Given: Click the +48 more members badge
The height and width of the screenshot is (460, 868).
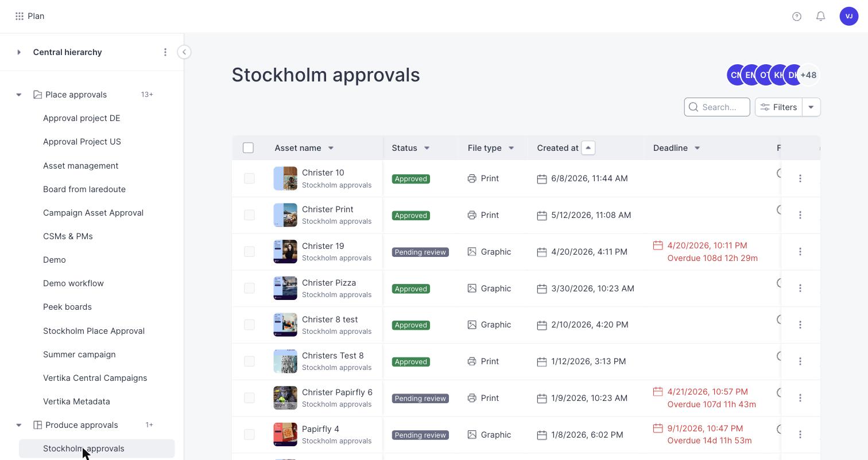Looking at the screenshot, I should click(808, 75).
